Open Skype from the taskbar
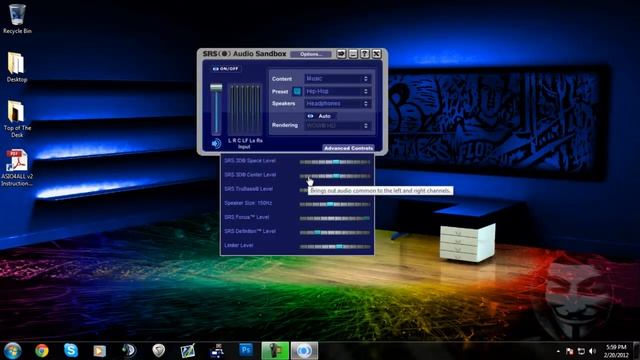 (x=71, y=351)
